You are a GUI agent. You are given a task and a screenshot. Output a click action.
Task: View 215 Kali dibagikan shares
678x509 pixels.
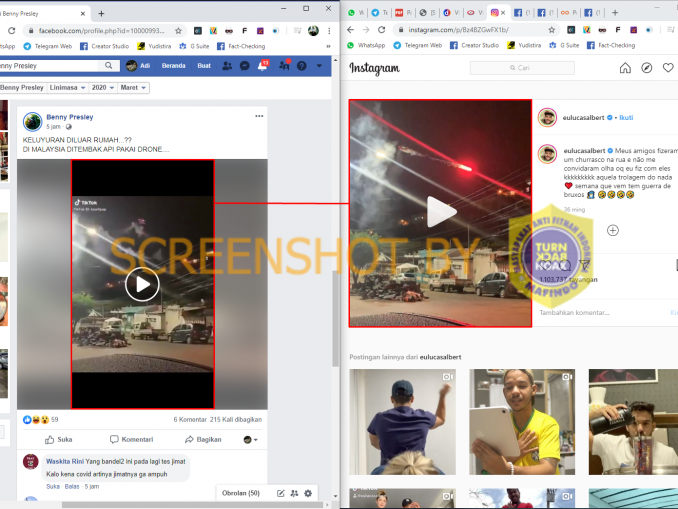[x=236, y=419]
